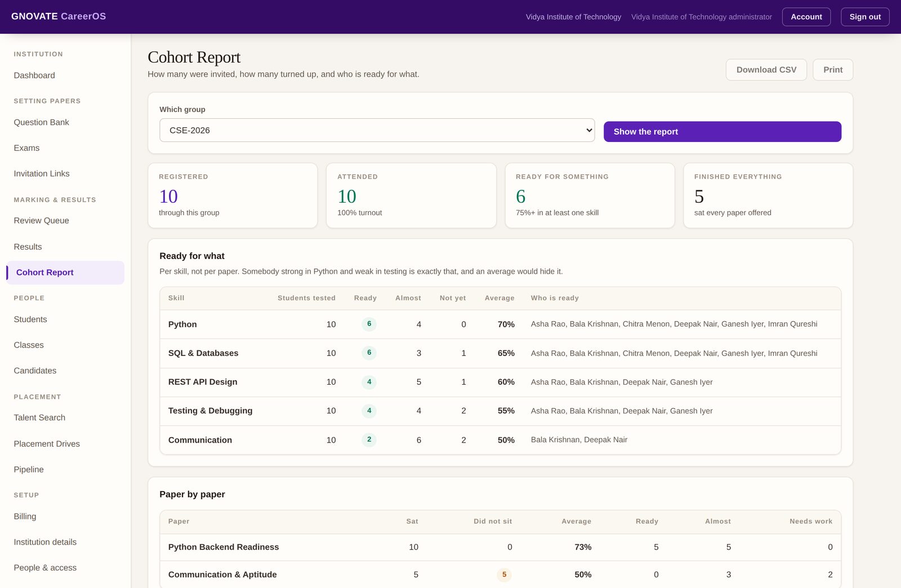Click the SQL & Databases ready badge 6
901x588 pixels.
369,353
